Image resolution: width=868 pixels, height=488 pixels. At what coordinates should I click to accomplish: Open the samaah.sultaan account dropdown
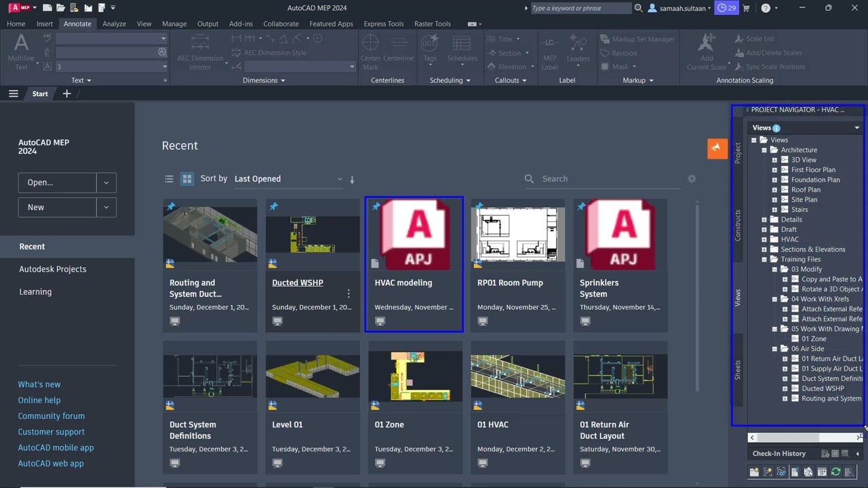coord(680,8)
